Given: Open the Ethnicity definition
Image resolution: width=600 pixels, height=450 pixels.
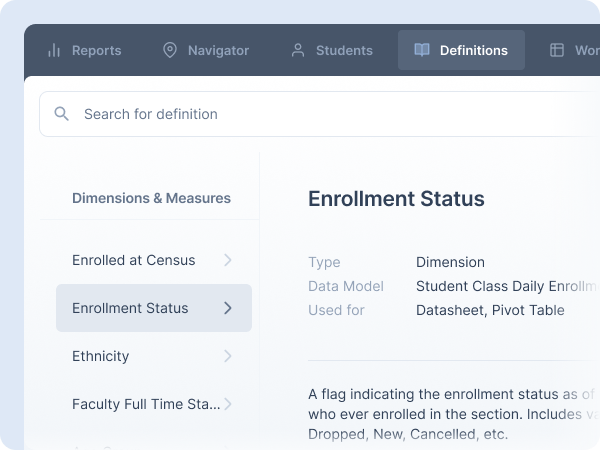Looking at the screenshot, I should click(100, 356).
